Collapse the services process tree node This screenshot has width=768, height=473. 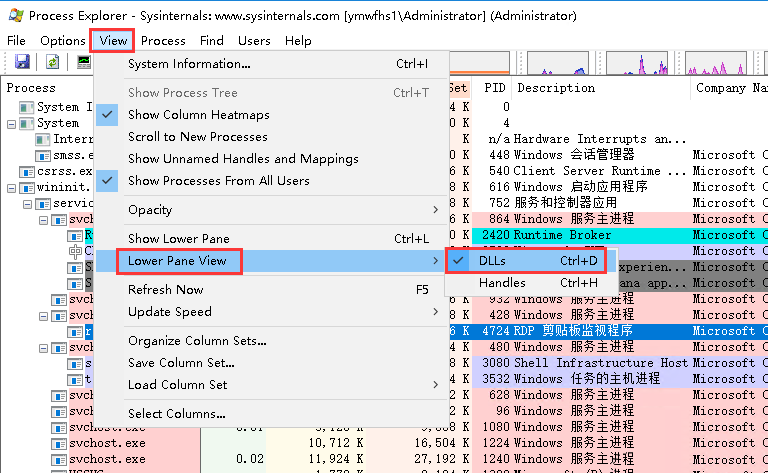27,205
